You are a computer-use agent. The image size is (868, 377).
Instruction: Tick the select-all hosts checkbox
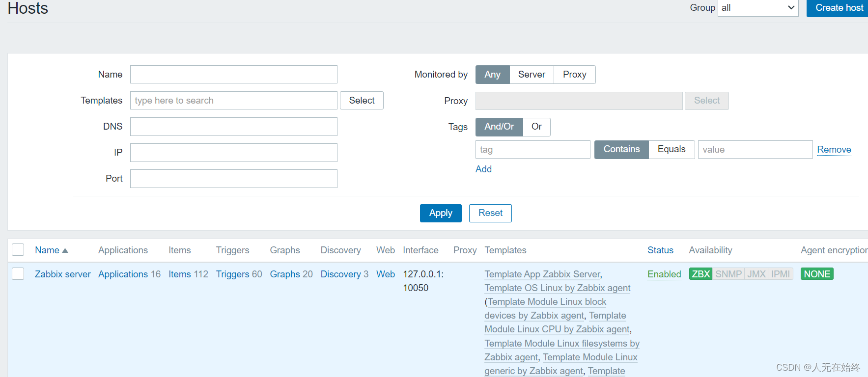coord(18,250)
